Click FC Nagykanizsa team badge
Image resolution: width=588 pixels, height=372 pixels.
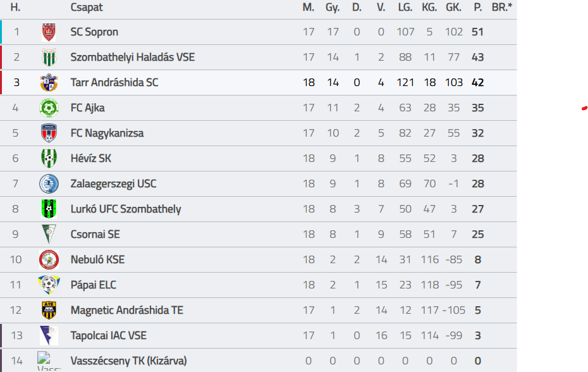tap(49, 133)
